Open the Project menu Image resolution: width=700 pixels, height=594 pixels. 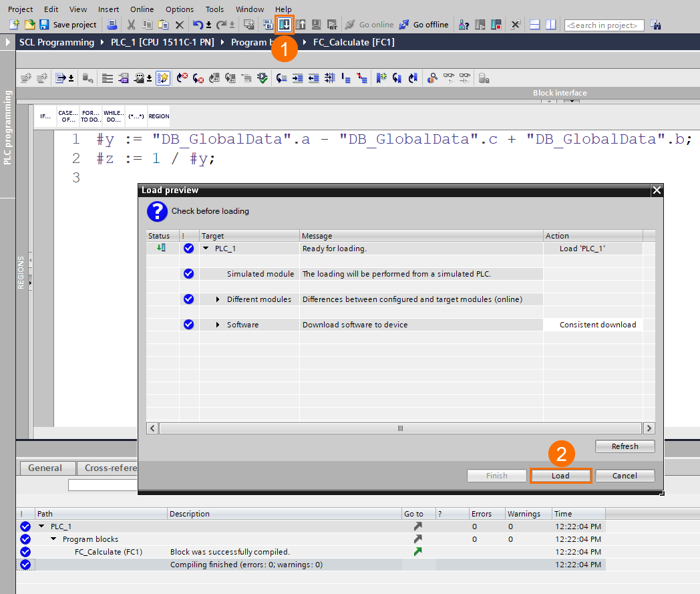21,9
